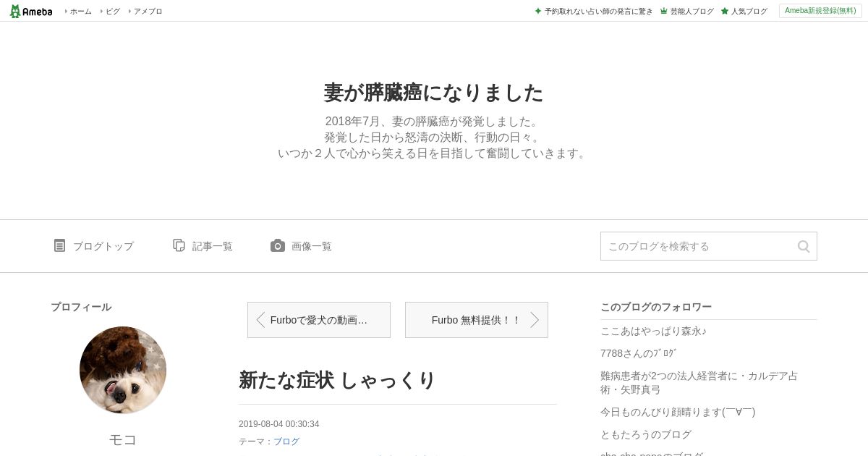Go to 記事一覧 tab
The width and height of the screenshot is (868, 456).
(x=213, y=246)
